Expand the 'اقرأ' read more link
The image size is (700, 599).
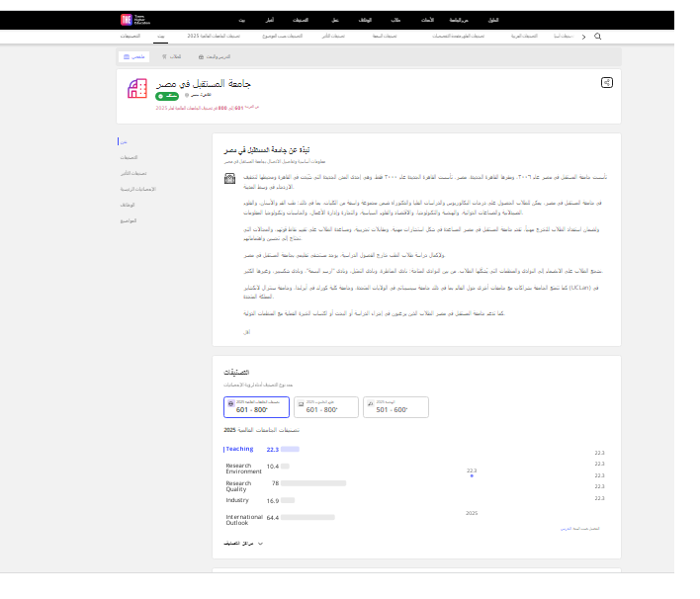[x=247, y=331]
